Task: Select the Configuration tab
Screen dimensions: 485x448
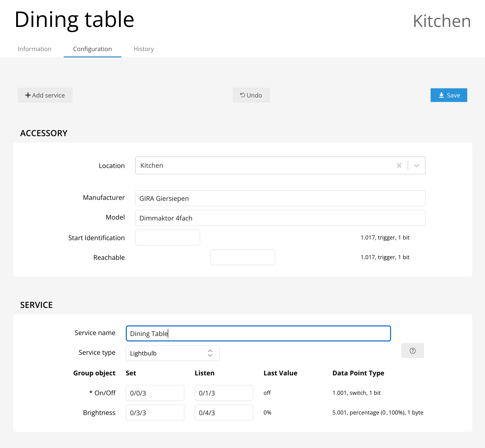Action: pyautogui.click(x=92, y=49)
